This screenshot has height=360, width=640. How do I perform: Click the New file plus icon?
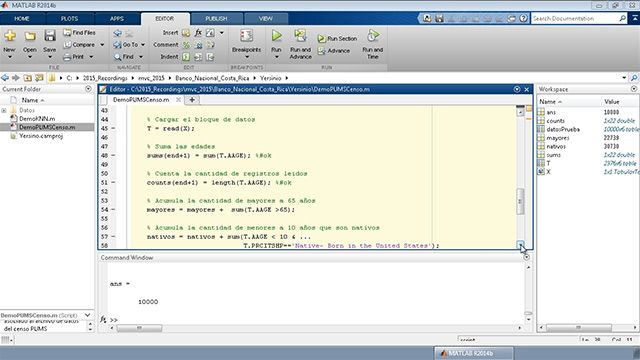(x=10, y=36)
